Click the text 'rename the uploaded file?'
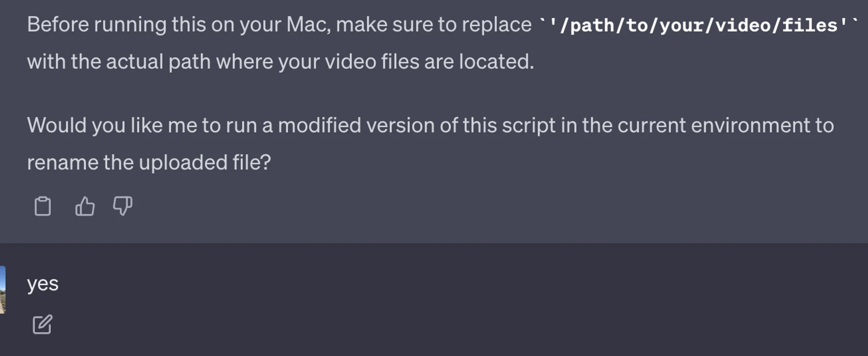 [149, 163]
